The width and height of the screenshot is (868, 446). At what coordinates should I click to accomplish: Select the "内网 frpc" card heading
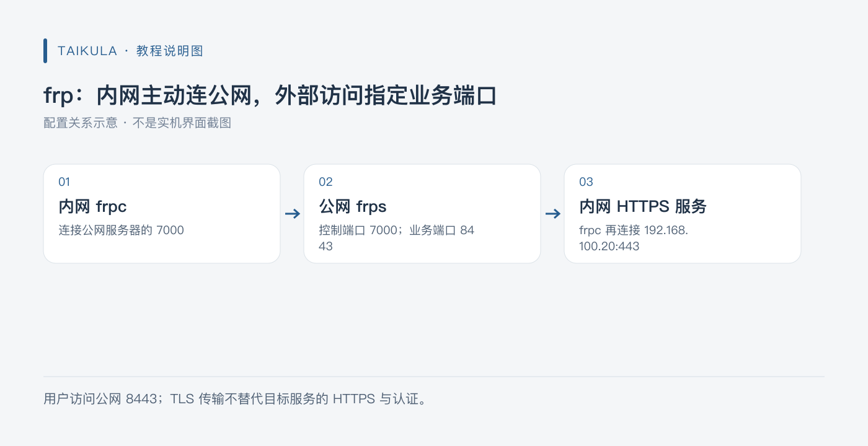[92, 206]
